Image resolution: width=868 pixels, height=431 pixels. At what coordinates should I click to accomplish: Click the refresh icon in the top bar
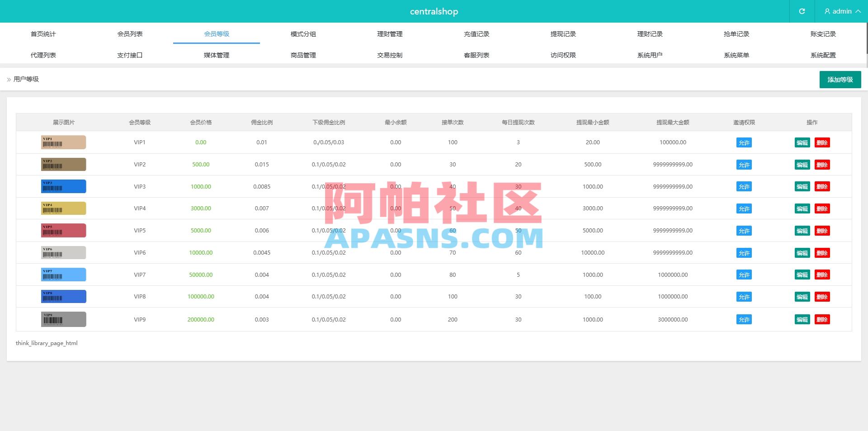(x=802, y=11)
